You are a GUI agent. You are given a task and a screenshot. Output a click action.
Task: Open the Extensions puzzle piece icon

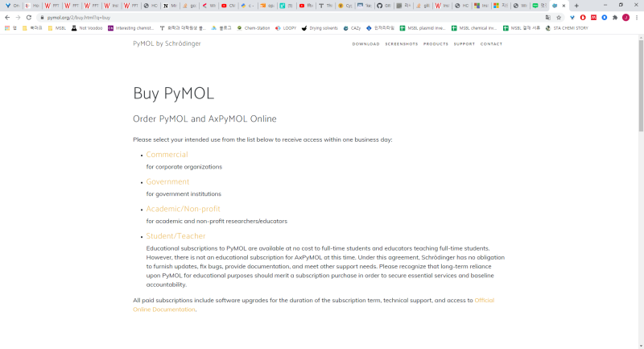(615, 18)
